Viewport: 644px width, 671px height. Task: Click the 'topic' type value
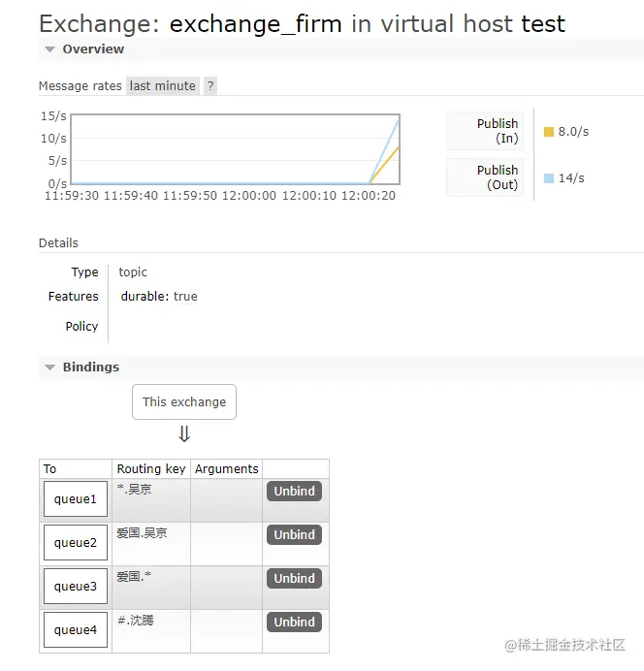(x=133, y=272)
